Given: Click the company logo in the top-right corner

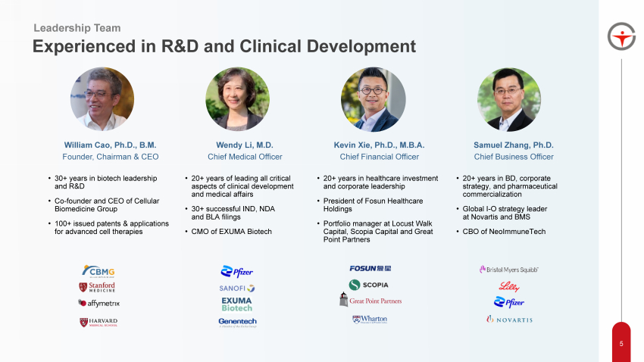Looking at the screenshot, I should 621,36.
